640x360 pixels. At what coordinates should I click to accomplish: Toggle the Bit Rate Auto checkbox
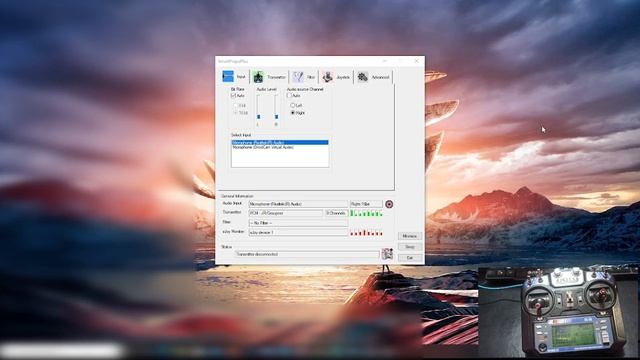(233, 96)
